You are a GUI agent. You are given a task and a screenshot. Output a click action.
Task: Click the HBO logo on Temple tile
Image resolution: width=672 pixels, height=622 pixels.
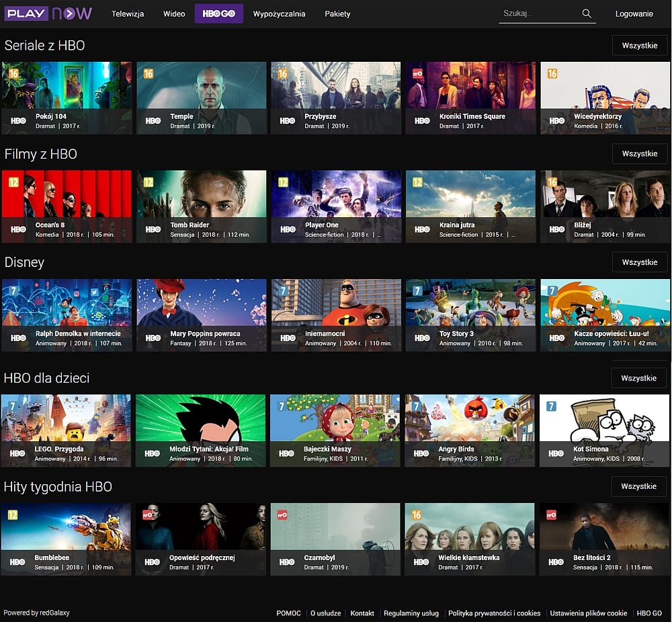click(x=153, y=121)
